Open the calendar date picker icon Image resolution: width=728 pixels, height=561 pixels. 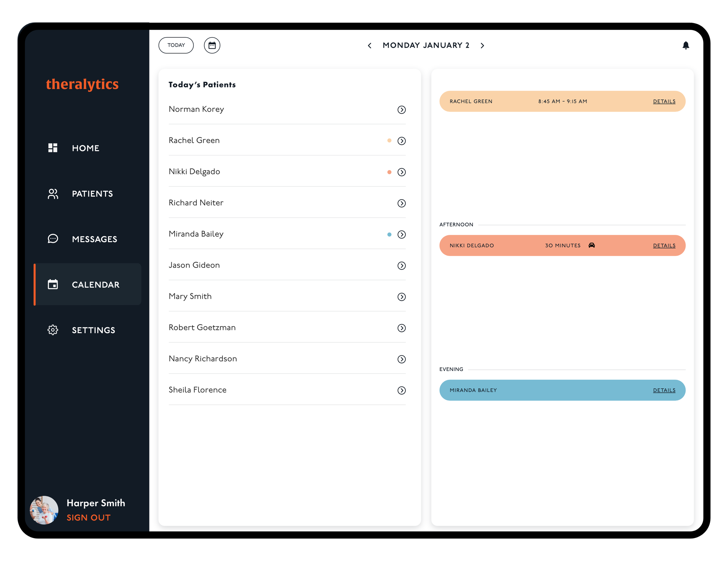coord(212,45)
